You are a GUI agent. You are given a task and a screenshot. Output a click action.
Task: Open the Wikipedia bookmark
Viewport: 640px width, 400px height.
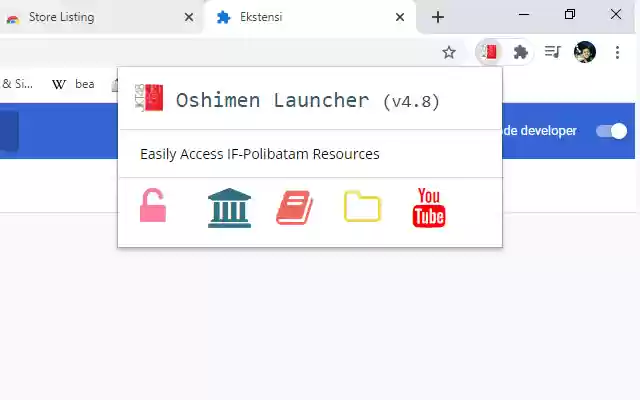pyautogui.click(x=59, y=84)
